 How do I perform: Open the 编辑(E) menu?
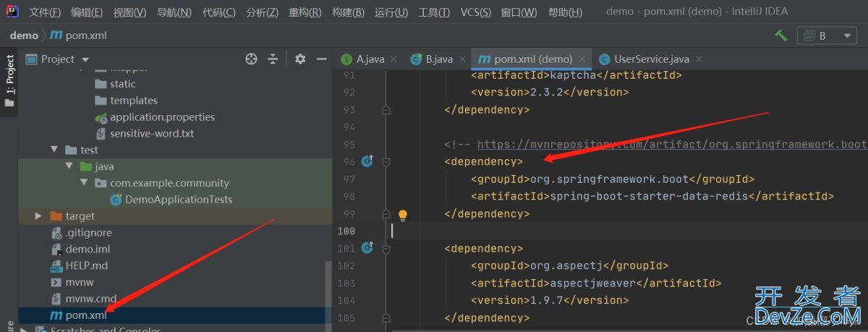pyautogui.click(x=87, y=12)
